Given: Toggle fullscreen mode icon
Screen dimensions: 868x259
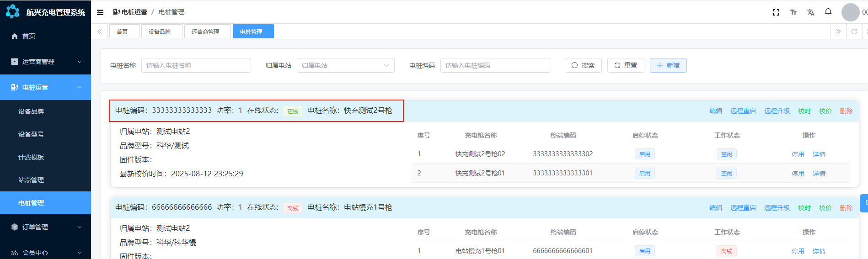Looking at the screenshot, I should 776,12.
